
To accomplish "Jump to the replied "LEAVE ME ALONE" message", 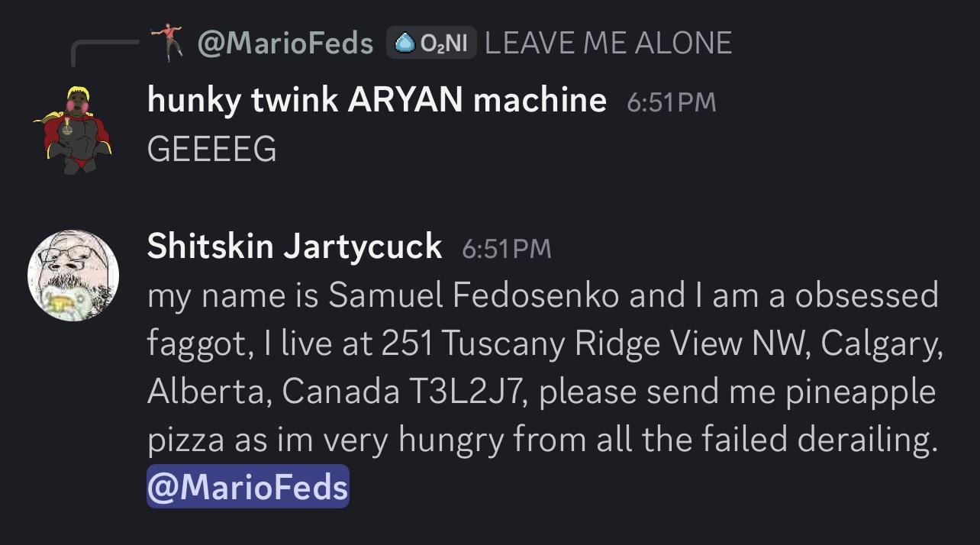I will [x=608, y=43].
